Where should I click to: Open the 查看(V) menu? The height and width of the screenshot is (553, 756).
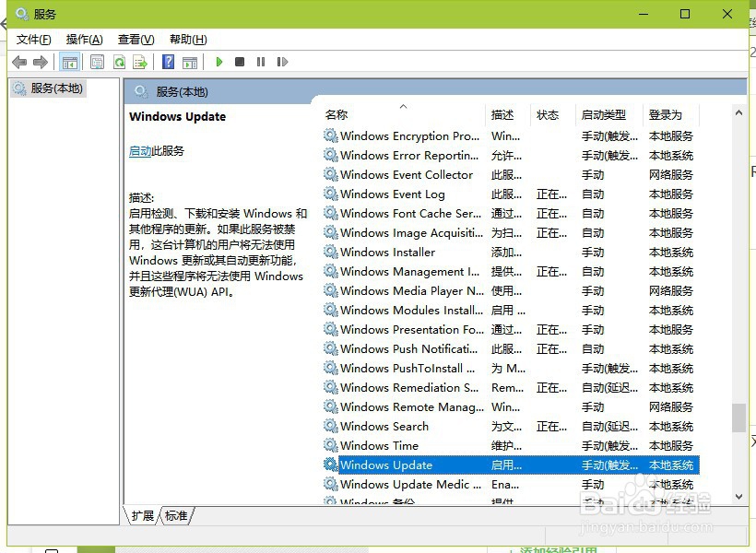point(136,40)
